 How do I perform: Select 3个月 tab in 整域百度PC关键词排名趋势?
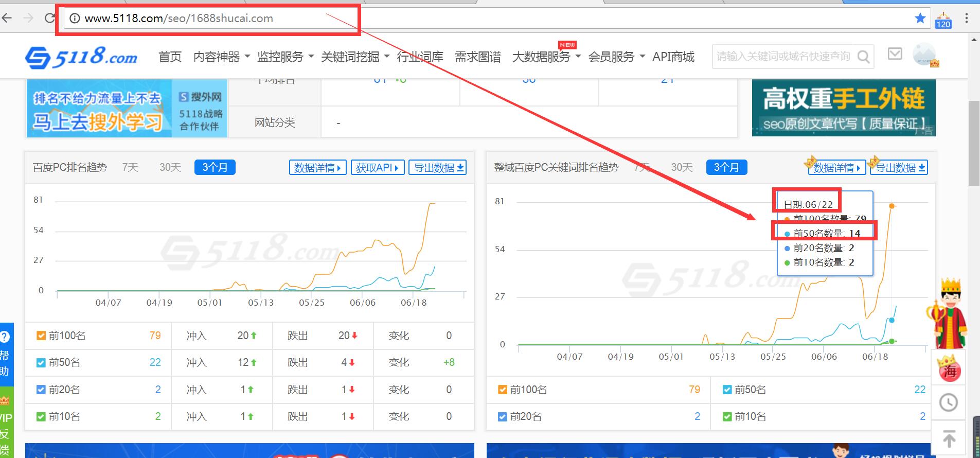[x=726, y=167]
